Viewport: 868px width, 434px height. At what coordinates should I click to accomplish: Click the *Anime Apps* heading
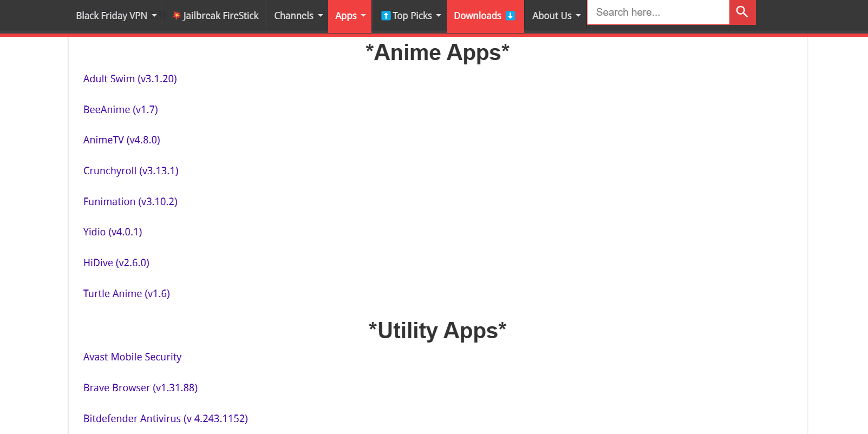438,52
